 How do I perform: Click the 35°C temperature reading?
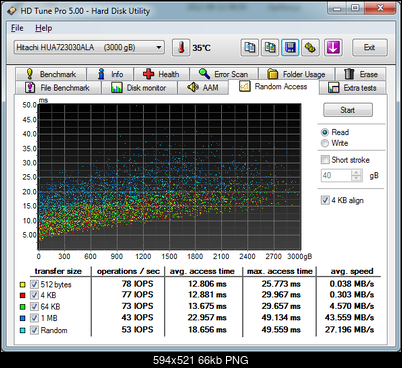coord(201,48)
